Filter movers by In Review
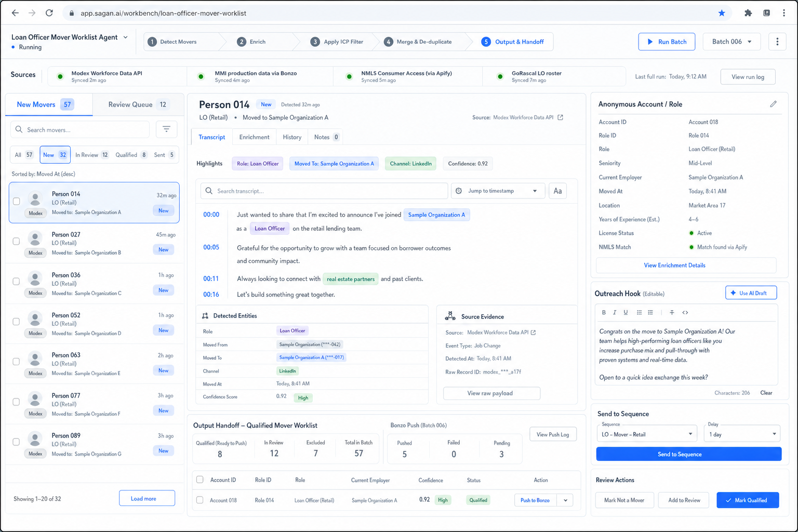 [91, 155]
